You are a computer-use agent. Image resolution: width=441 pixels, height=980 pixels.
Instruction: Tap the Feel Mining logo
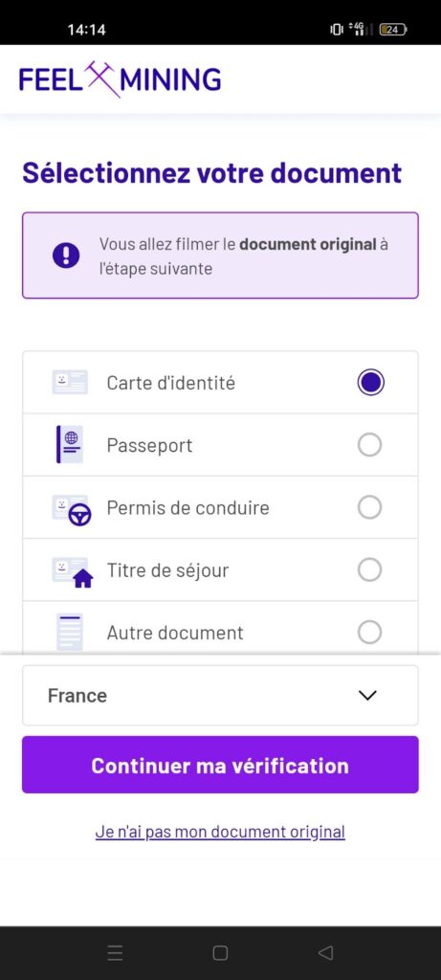(x=120, y=79)
